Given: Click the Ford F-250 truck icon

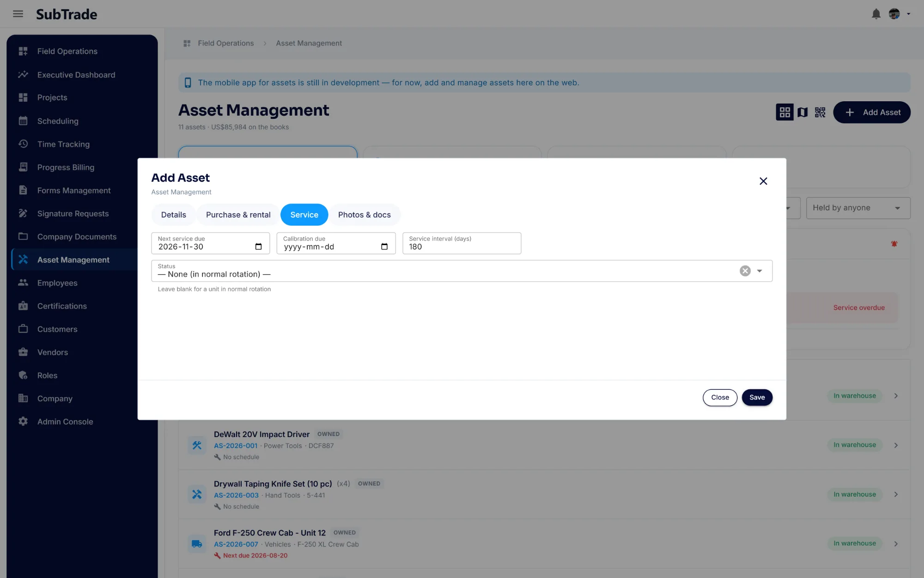Looking at the screenshot, I should (197, 544).
